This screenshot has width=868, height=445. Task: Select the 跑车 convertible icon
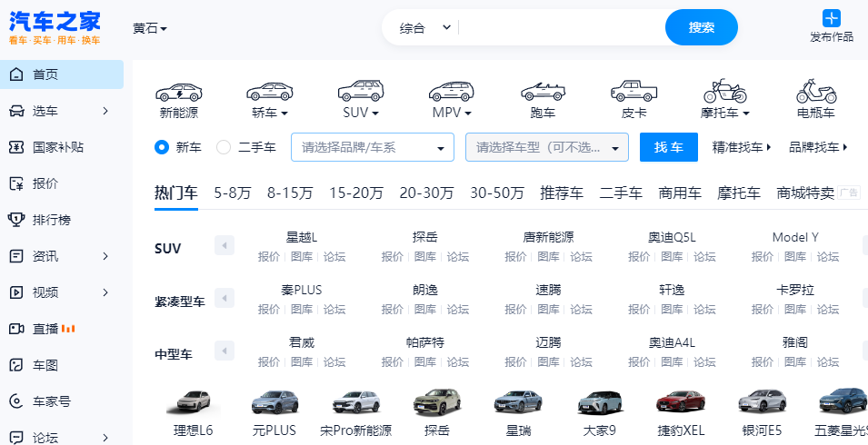coord(543,92)
